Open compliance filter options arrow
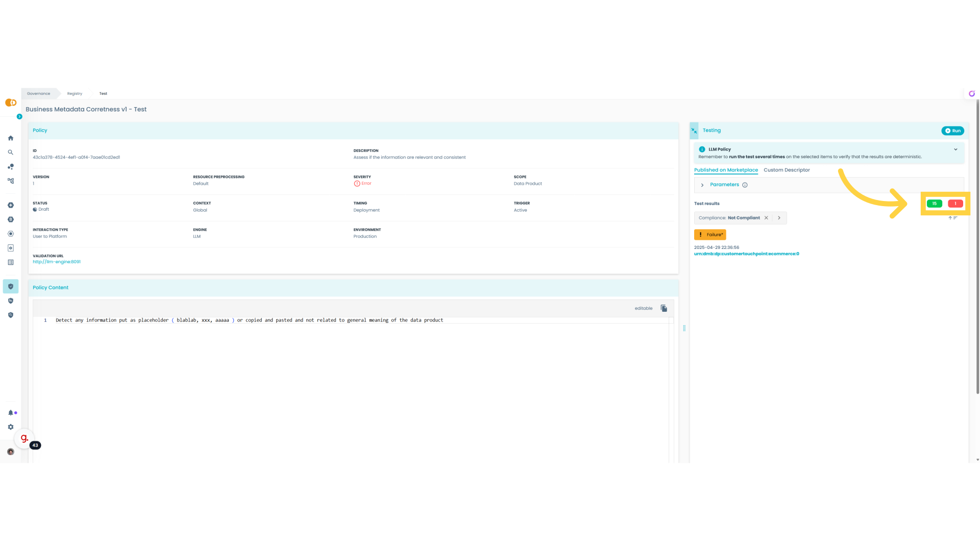The width and height of the screenshot is (980, 551). 779,218
